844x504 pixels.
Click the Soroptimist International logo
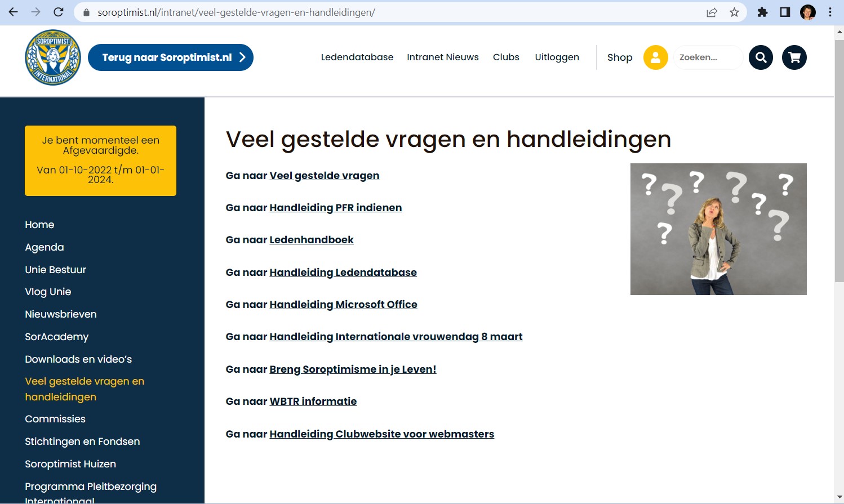[53, 57]
